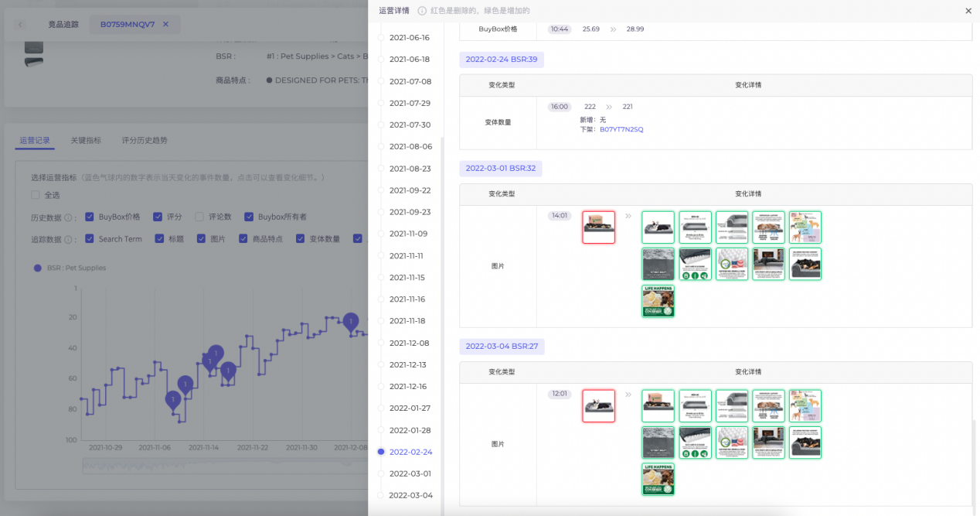The width and height of the screenshot is (980, 516).
Task: Enable the 全选 select-all checkbox
Action: click(35, 195)
